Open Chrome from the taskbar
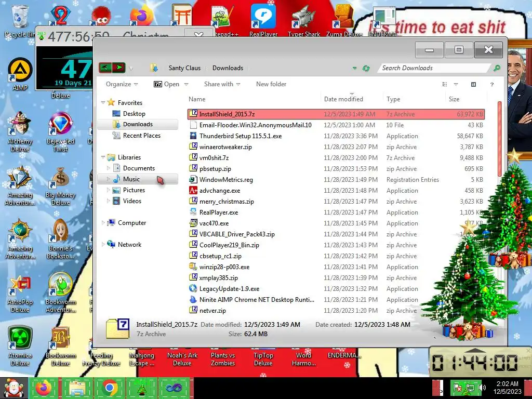532x399 pixels. (110, 388)
